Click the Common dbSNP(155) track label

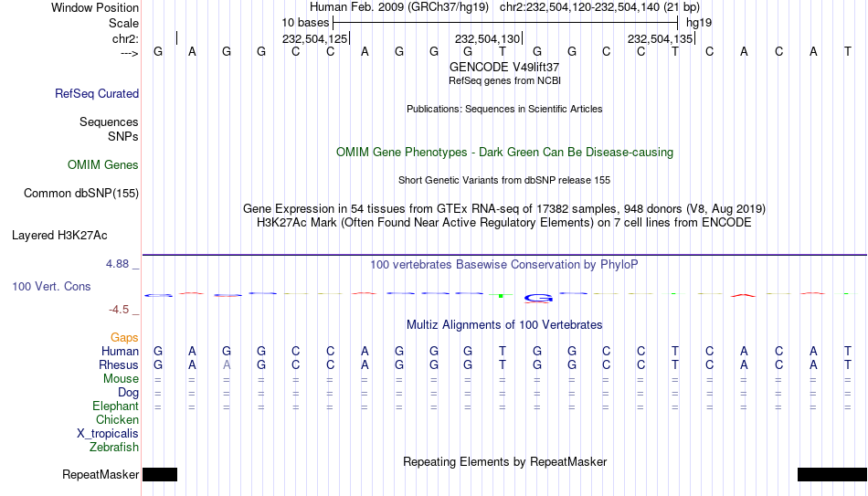click(81, 194)
